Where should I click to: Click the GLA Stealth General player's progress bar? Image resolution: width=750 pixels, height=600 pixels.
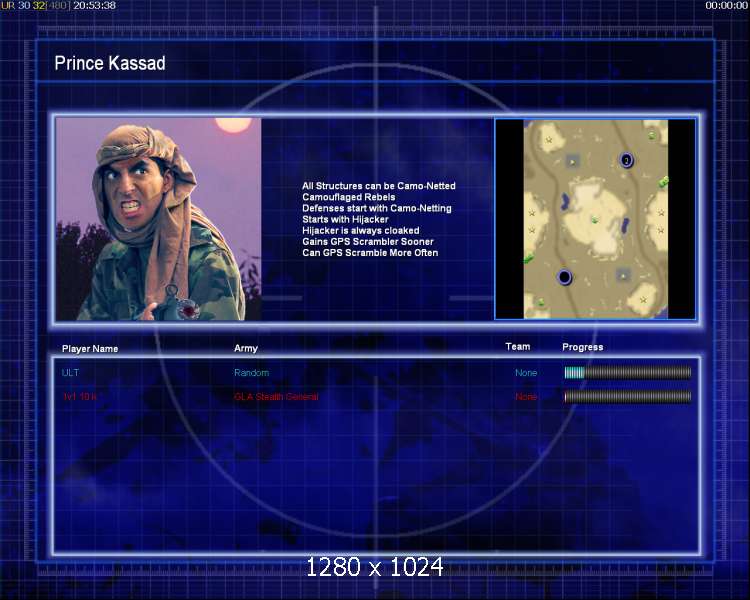point(628,396)
